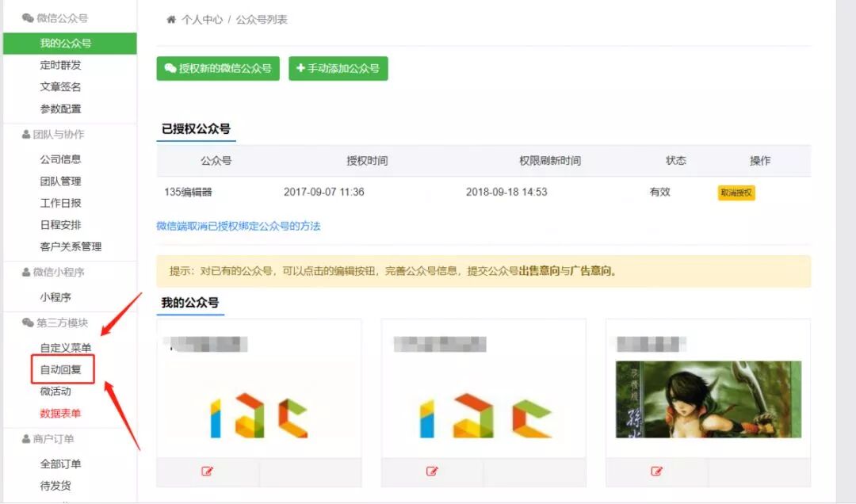Click edit icon under first account card
The height and width of the screenshot is (504, 856).
(208, 472)
